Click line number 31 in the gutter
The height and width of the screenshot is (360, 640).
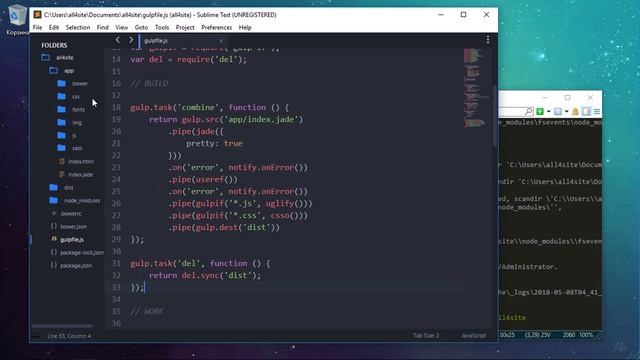[116, 263]
